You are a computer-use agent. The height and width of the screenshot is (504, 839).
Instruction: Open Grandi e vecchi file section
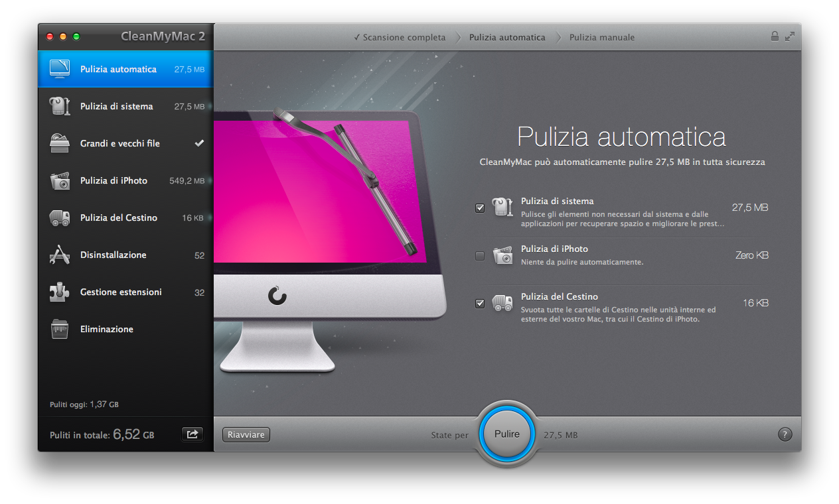[120, 143]
